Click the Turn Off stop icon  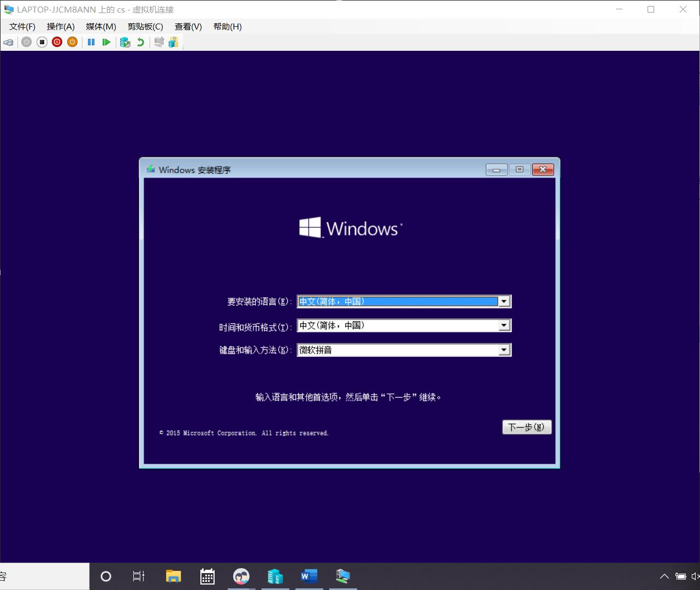tap(42, 42)
